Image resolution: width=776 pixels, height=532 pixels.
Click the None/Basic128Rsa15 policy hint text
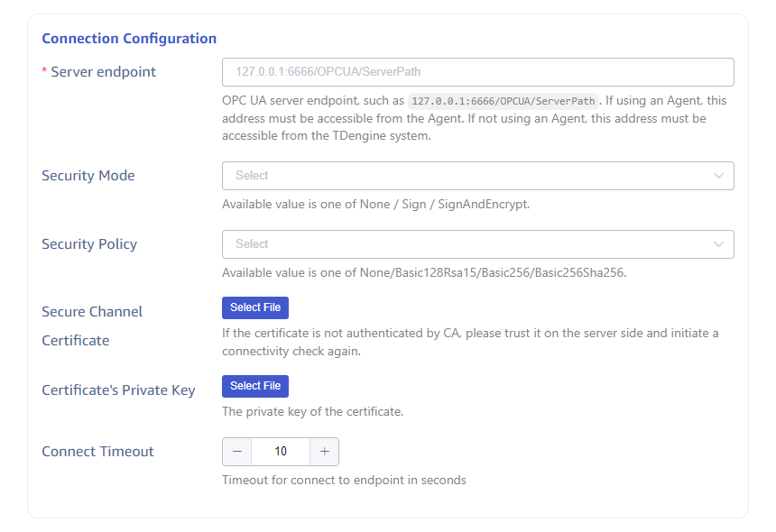coord(424,272)
